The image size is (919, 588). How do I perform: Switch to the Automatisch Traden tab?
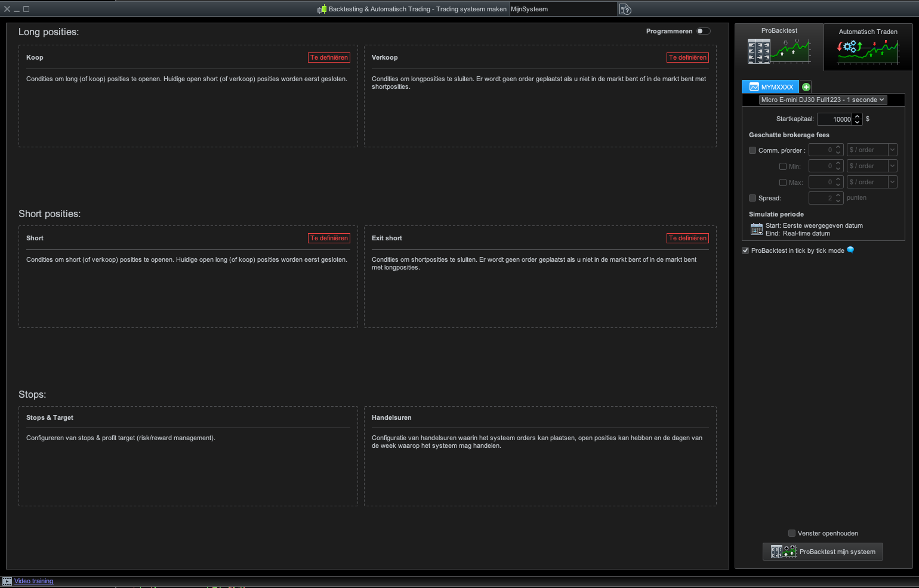tap(868, 47)
